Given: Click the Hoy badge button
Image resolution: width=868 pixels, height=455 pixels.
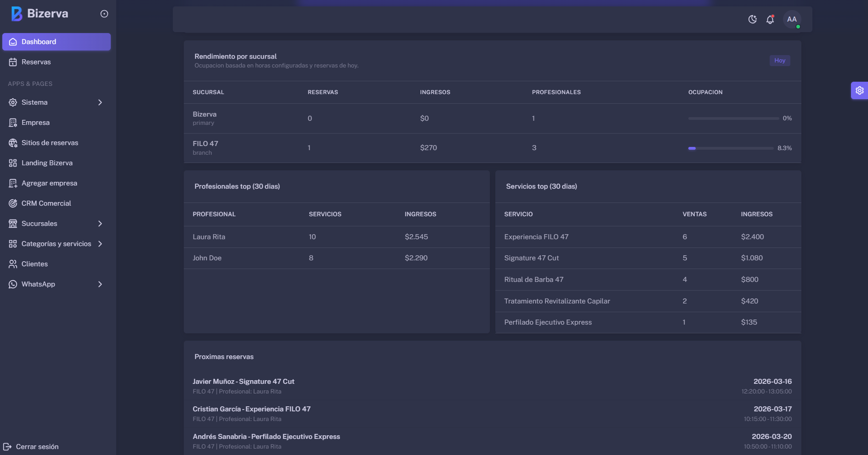Looking at the screenshot, I should point(779,61).
